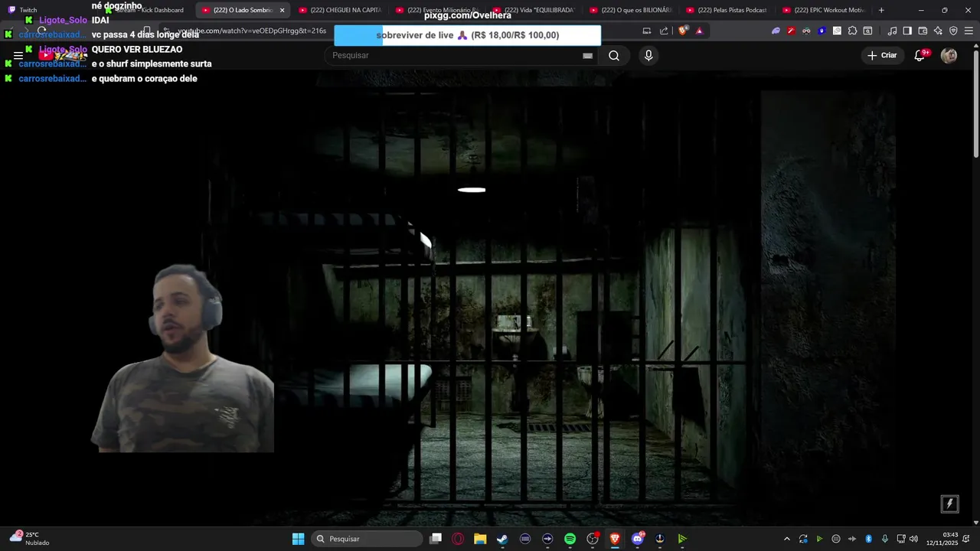Click the YouTube search magnifier button
Image resolution: width=980 pixels, height=551 pixels.
613,55
